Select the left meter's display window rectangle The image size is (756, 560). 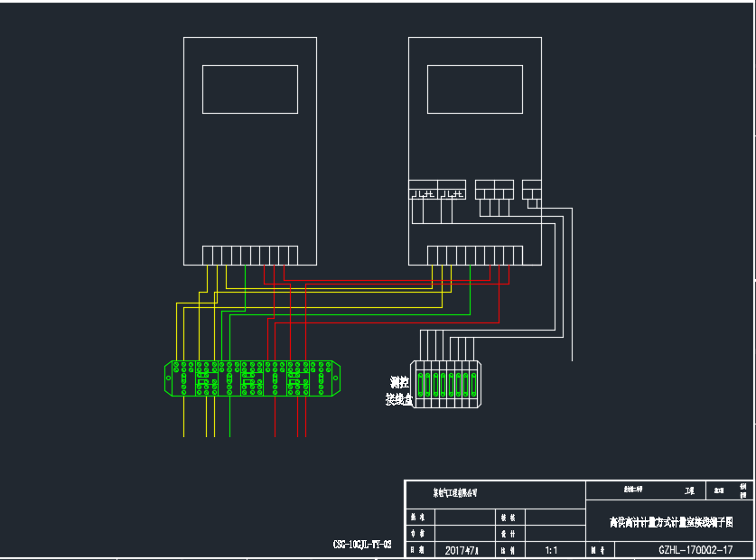coord(250,89)
